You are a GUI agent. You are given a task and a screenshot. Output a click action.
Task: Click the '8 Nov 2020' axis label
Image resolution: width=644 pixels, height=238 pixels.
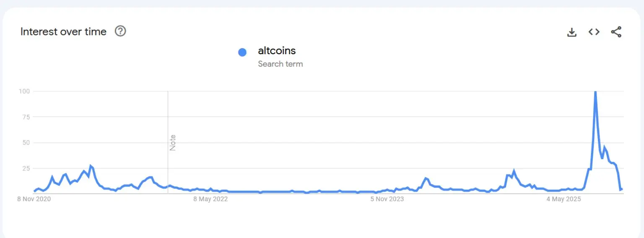point(34,199)
